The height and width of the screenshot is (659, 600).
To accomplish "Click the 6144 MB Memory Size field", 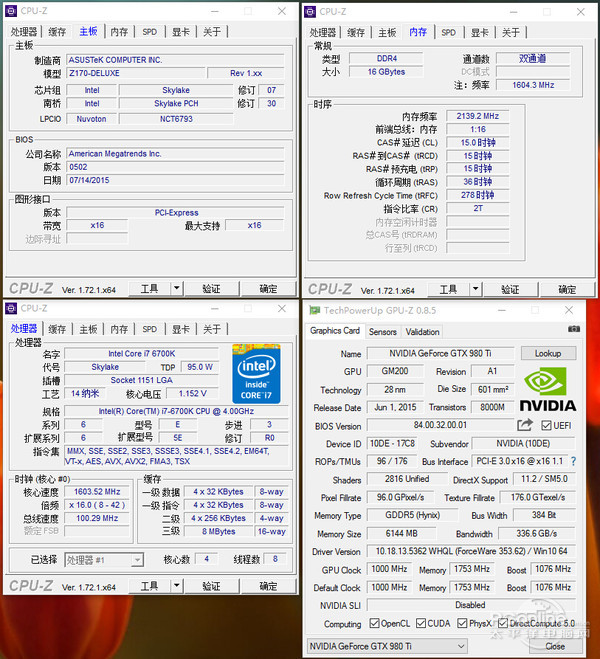I will click(x=402, y=533).
